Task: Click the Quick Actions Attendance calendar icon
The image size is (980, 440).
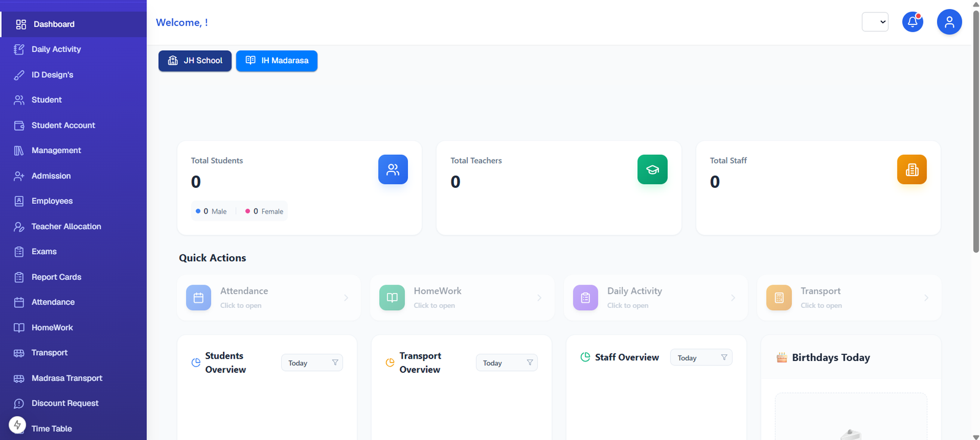Action: coord(198,298)
